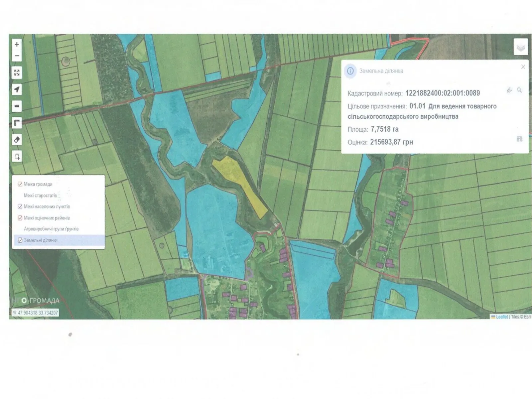532x399 pixels.
Task: Open the table icon next to Оцінка
Action: tap(519, 139)
